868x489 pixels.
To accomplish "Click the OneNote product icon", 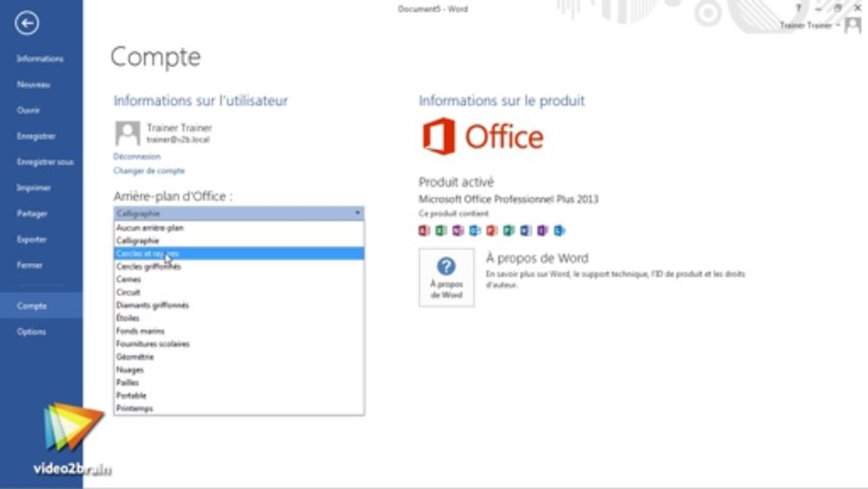I will [458, 231].
